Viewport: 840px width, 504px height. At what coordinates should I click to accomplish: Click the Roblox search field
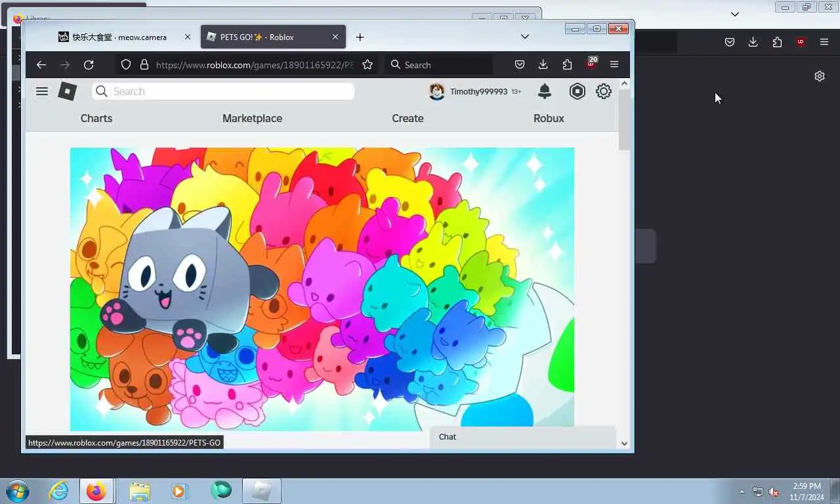pyautogui.click(x=223, y=91)
